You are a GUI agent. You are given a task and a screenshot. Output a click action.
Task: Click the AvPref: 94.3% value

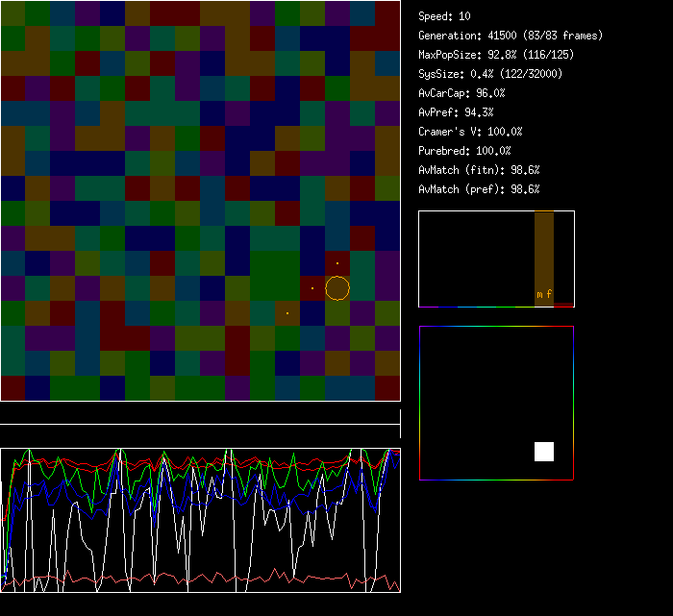pos(456,112)
